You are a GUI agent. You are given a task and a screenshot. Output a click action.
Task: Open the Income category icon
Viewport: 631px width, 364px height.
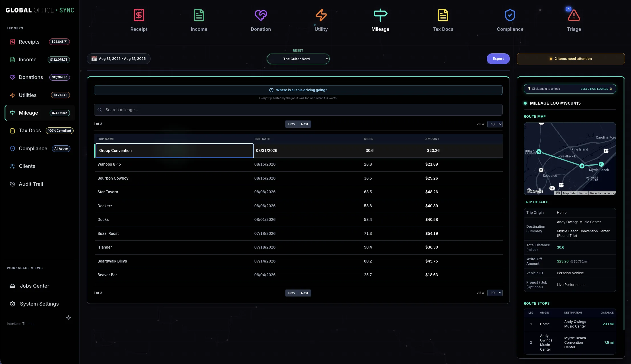click(x=199, y=15)
